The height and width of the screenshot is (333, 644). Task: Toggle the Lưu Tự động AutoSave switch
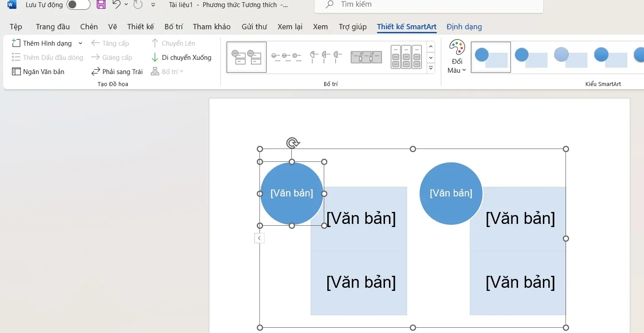(78, 5)
